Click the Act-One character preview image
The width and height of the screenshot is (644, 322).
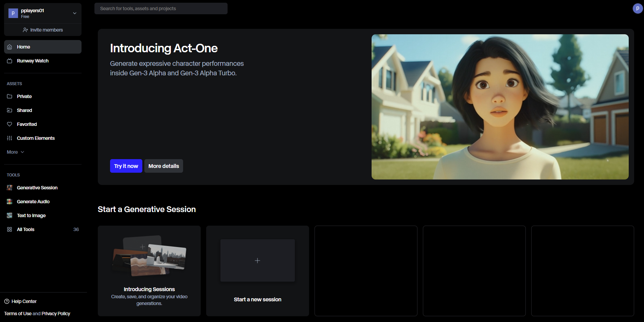click(x=500, y=107)
